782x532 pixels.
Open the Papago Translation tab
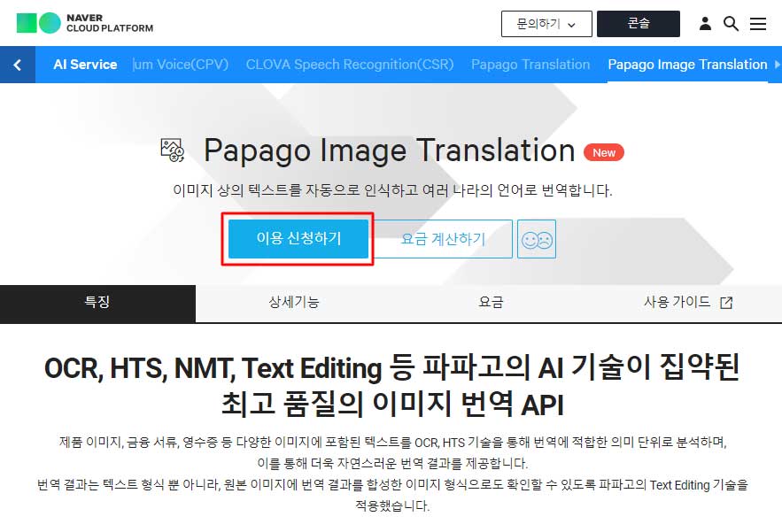click(530, 65)
